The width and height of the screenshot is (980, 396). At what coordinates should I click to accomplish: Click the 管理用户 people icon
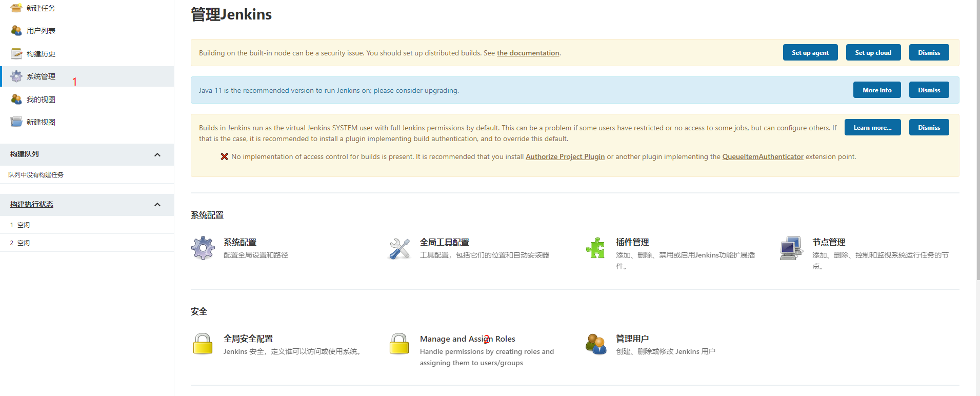[595, 344]
